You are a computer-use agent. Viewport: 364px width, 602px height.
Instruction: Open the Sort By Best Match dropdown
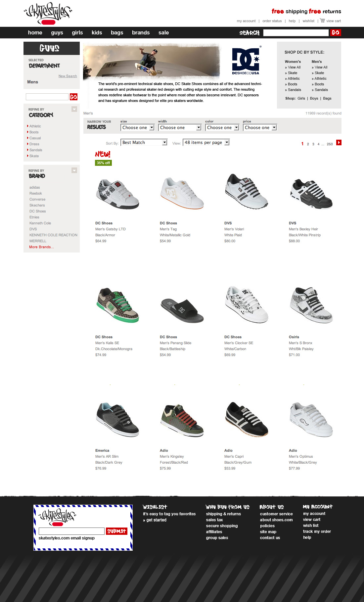pos(144,142)
